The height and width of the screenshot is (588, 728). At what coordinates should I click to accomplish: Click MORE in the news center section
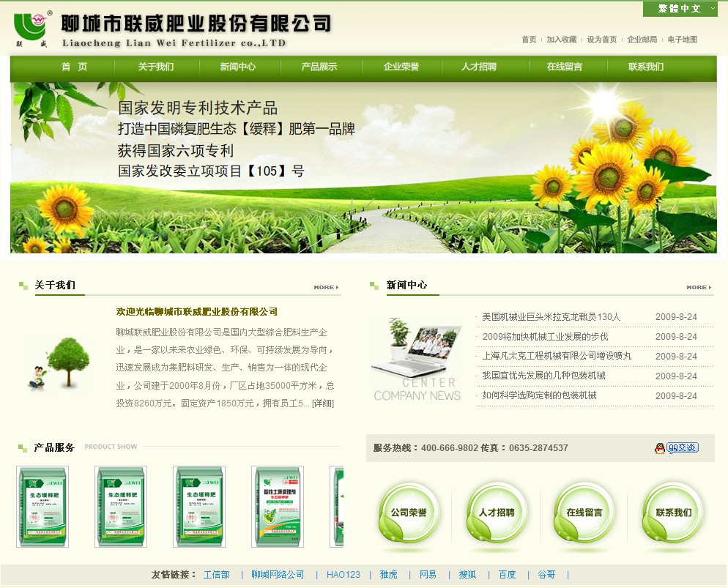(697, 287)
